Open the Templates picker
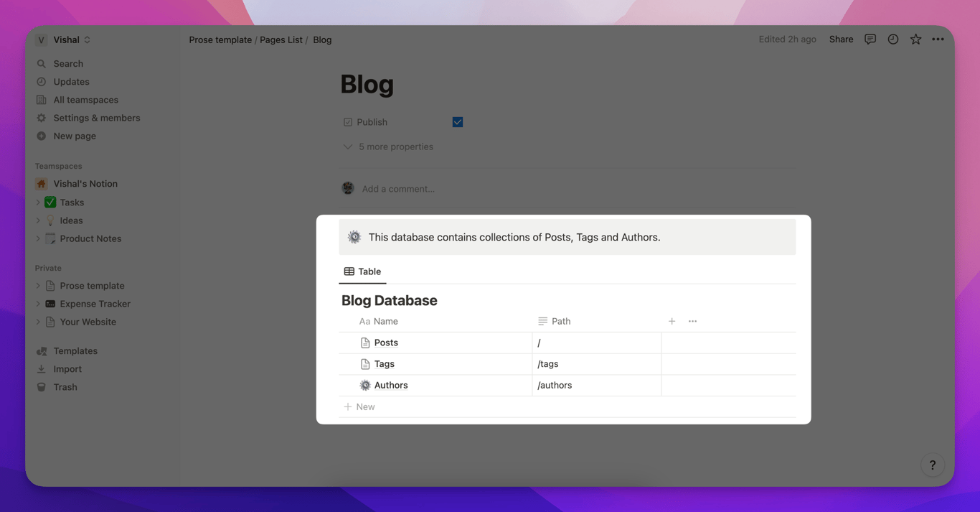 point(75,350)
